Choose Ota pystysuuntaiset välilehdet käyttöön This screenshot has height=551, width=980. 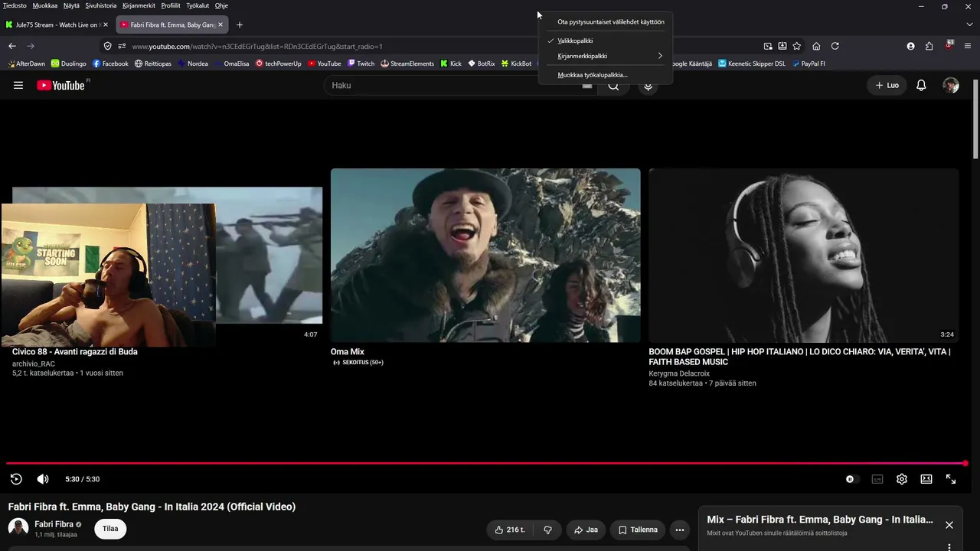(606, 21)
